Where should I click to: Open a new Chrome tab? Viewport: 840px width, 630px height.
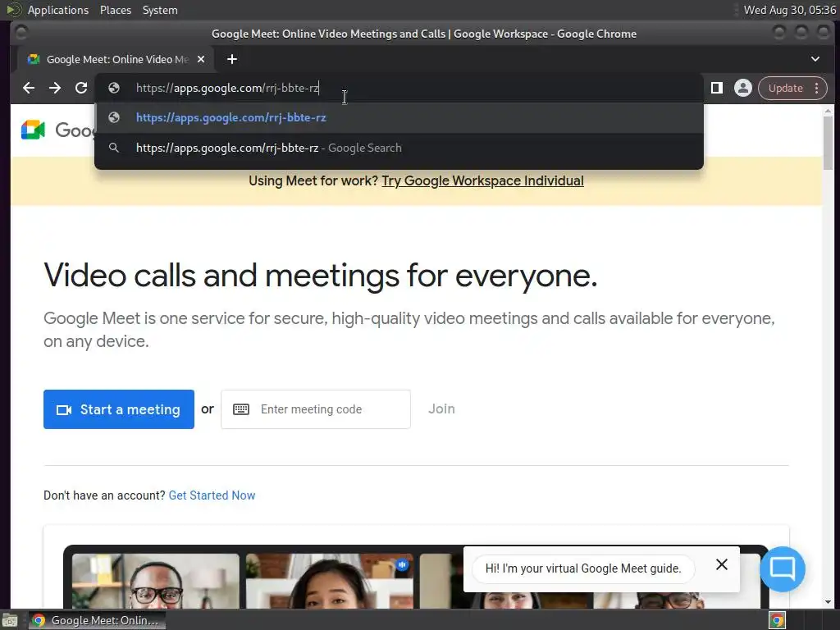coord(232,59)
